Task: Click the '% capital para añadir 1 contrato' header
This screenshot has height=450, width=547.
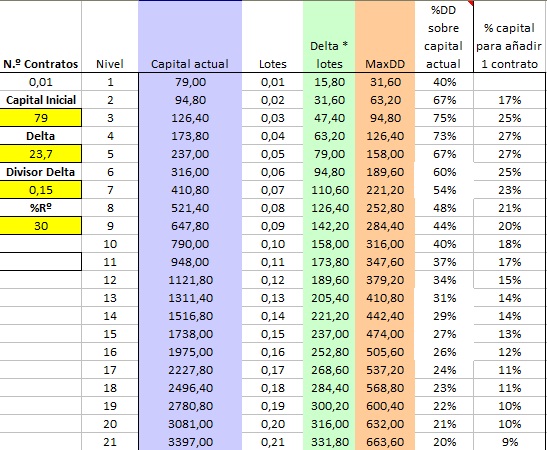Action: [509, 36]
